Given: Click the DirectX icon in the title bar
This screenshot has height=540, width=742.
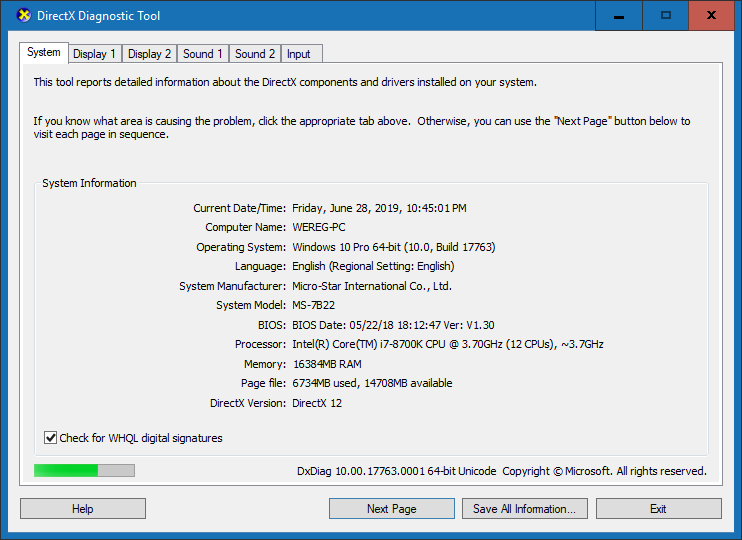Looking at the screenshot, I should [x=18, y=16].
